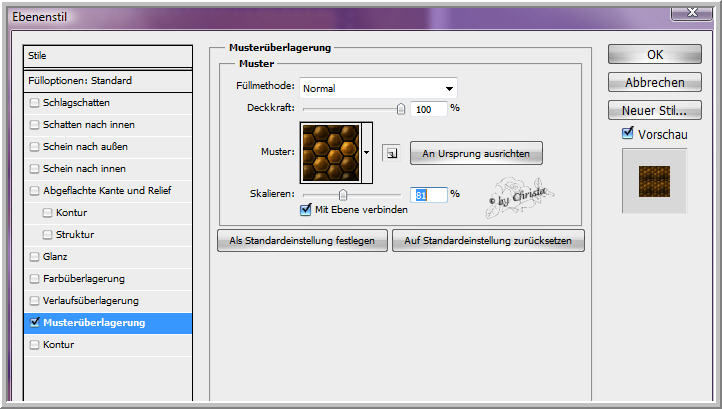Enable the Farbüberlagerung checkbox

coord(34,279)
